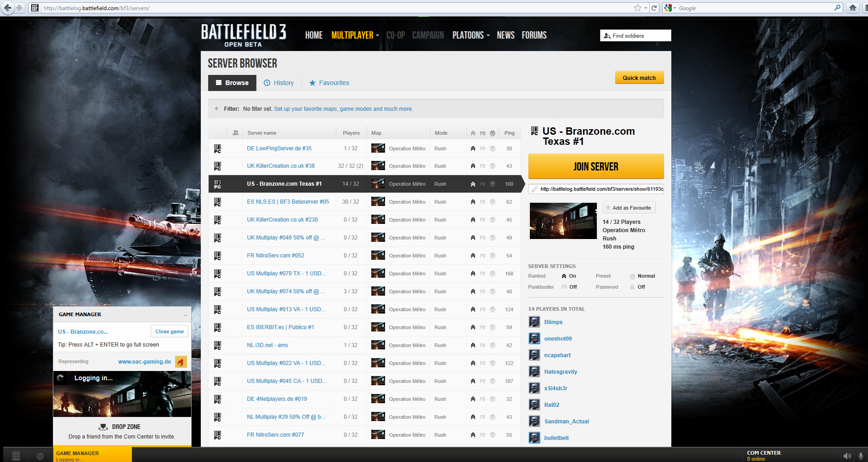Click Rat02 player avatar
868x462 pixels.
pos(534,405)
